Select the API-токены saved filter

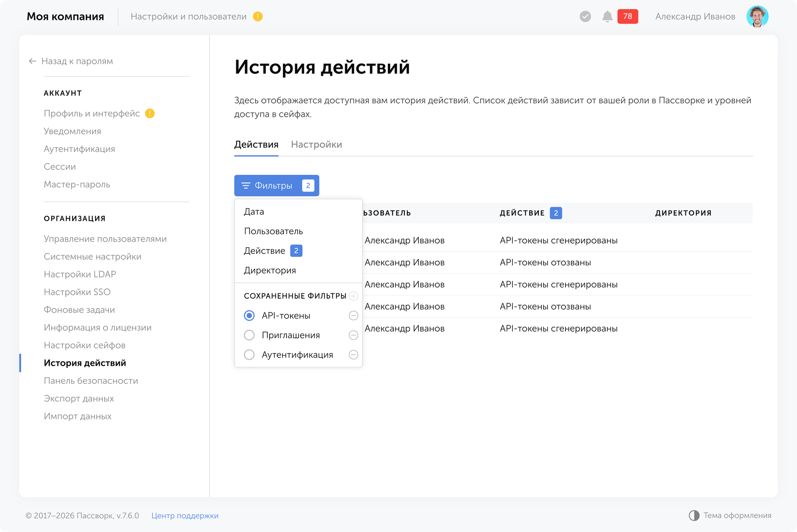click(249, 315)
